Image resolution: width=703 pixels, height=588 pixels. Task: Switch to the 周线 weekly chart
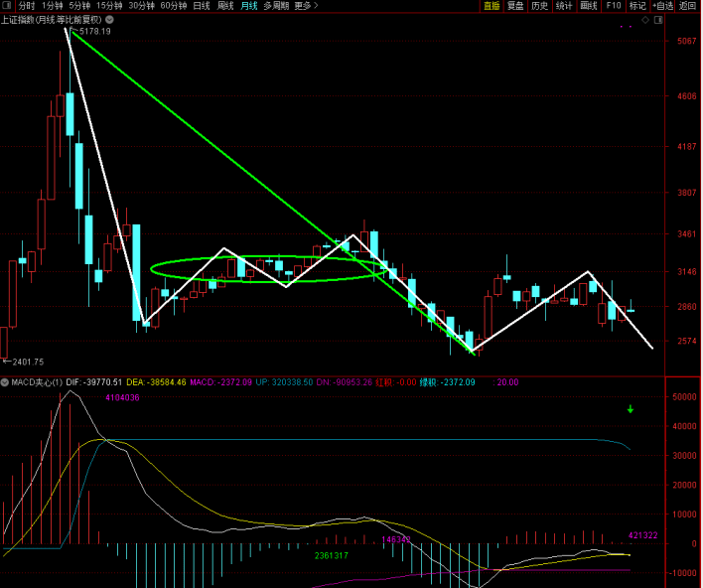point(225,6)
